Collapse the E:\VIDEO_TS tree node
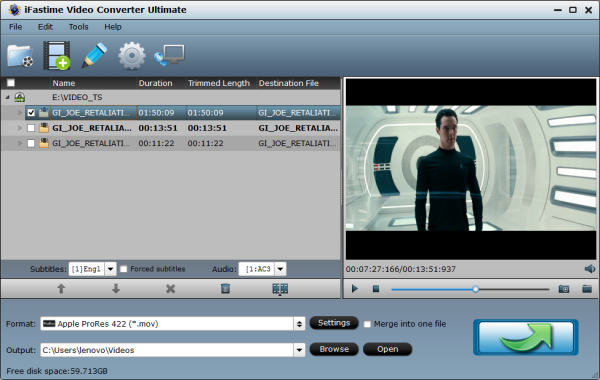 8,98
